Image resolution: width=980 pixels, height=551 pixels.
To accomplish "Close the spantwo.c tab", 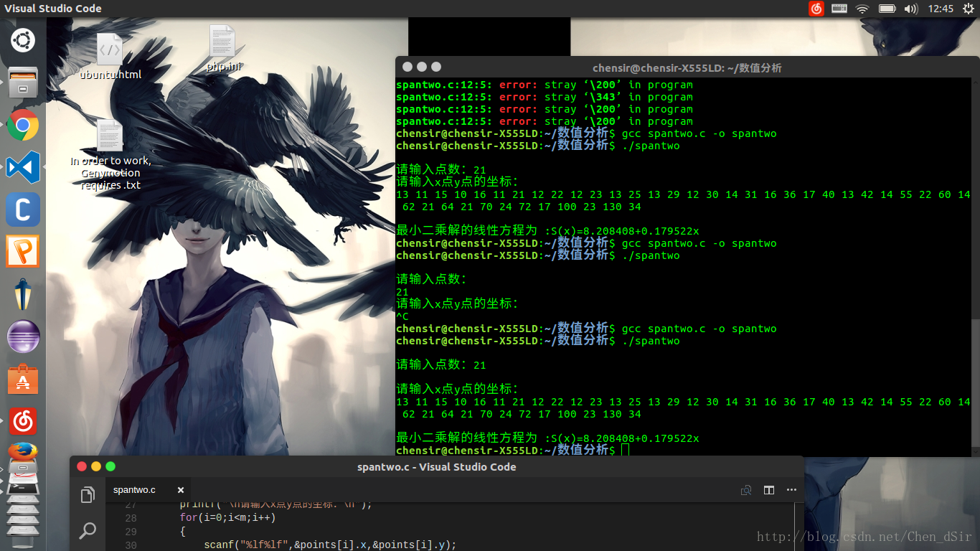I will 181,490.
